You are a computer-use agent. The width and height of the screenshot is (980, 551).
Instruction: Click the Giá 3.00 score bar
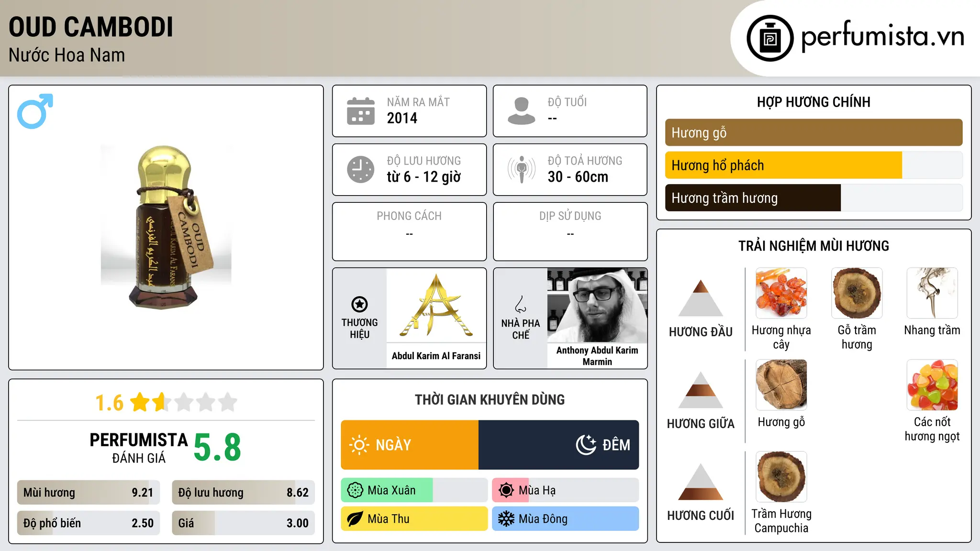coord(243,523)
